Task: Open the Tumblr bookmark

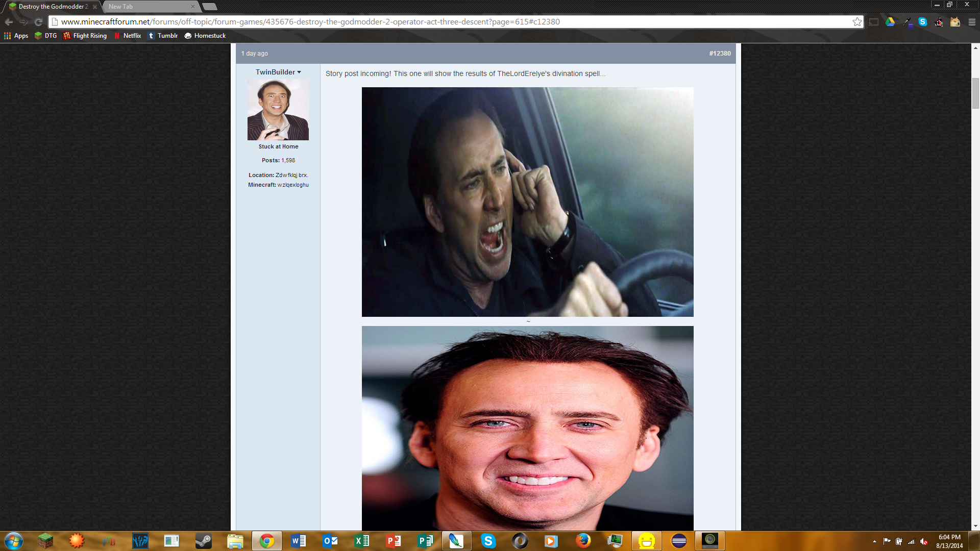Action: pos(163,36)
